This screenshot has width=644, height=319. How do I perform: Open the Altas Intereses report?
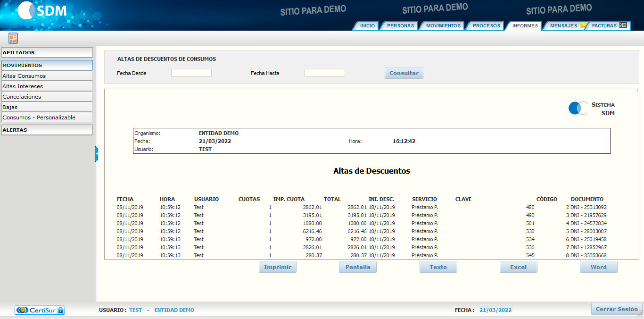(x=47, y=86)
